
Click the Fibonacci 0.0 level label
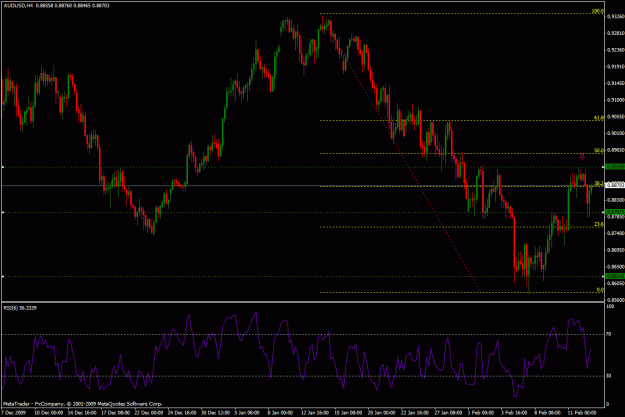[600, 290]
